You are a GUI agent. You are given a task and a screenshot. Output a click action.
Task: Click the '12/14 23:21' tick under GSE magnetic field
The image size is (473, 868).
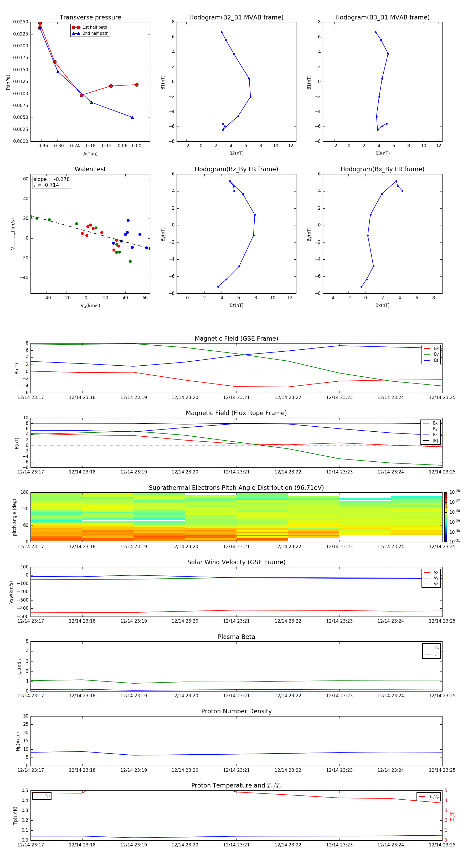pyautogui.click(x=236, y=398)
